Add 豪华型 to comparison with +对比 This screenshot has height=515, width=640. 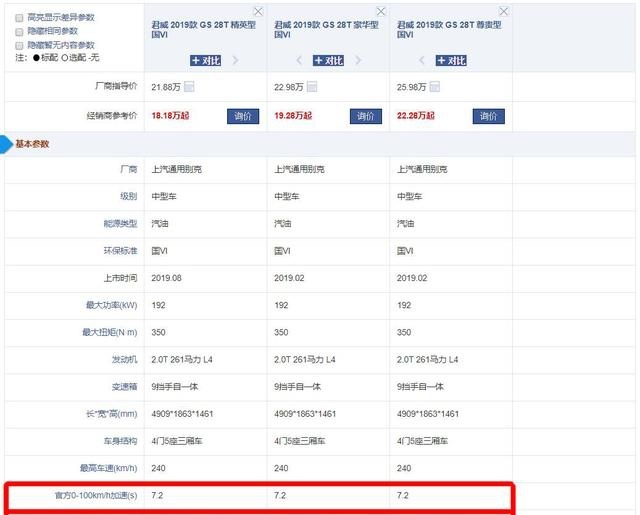pos(329,60)
